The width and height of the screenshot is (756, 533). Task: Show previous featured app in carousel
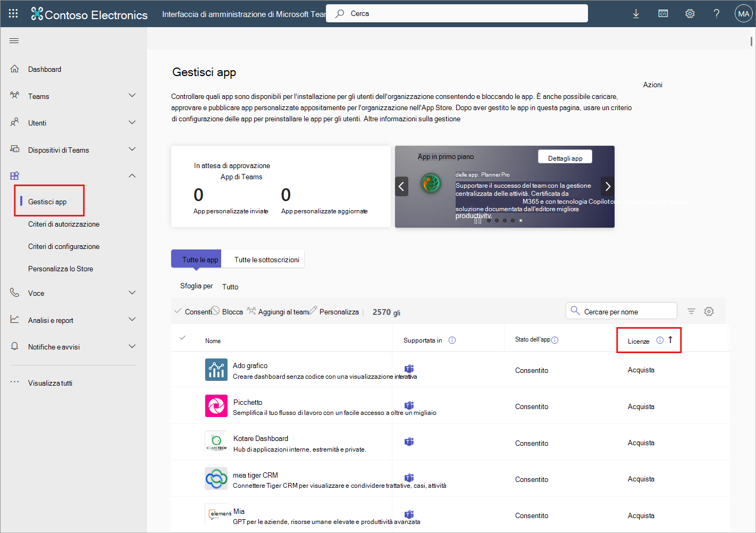(x=401, y=186)
